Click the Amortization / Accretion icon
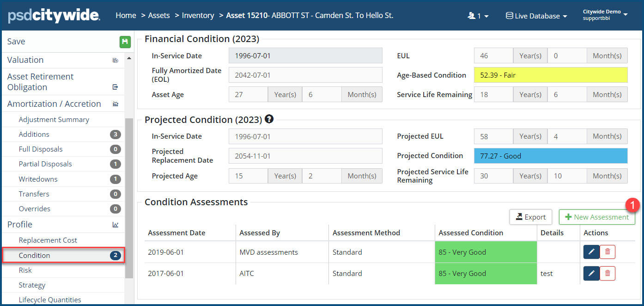This screenshot has width=644, height=306. [x=115, y=104]
